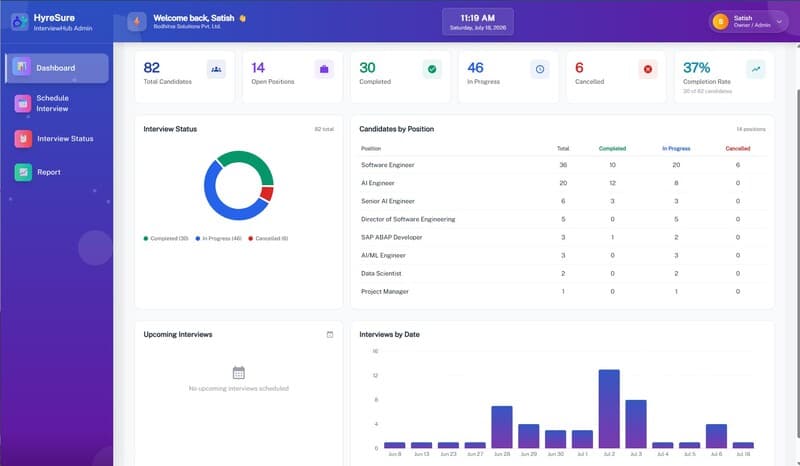Click the 6 Cancelled card

click(x=616, y=77)
